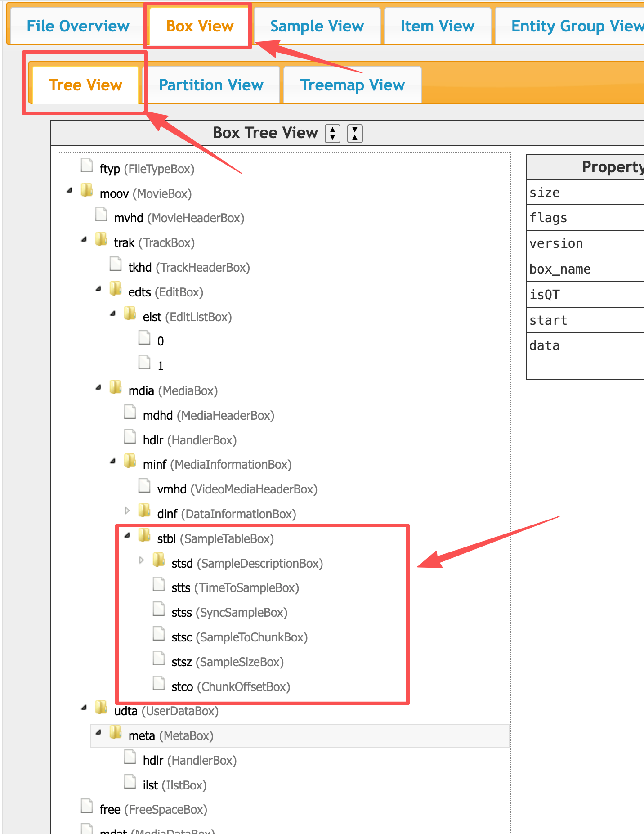Image resolution: width=644 pixels, height=834 pixels.
Task: Click the collapse-all button beside Box Tree View
Action: click(x=355, y=134)
